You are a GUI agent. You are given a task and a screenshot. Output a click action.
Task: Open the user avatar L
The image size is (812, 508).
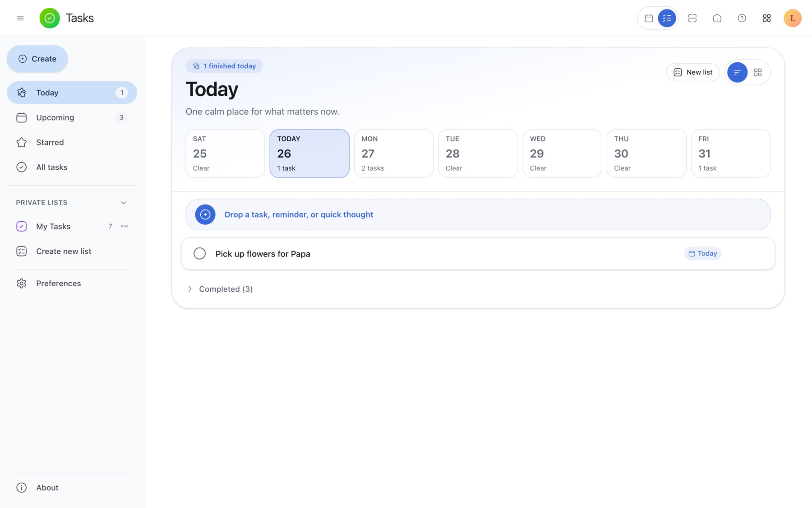[793, 18]
